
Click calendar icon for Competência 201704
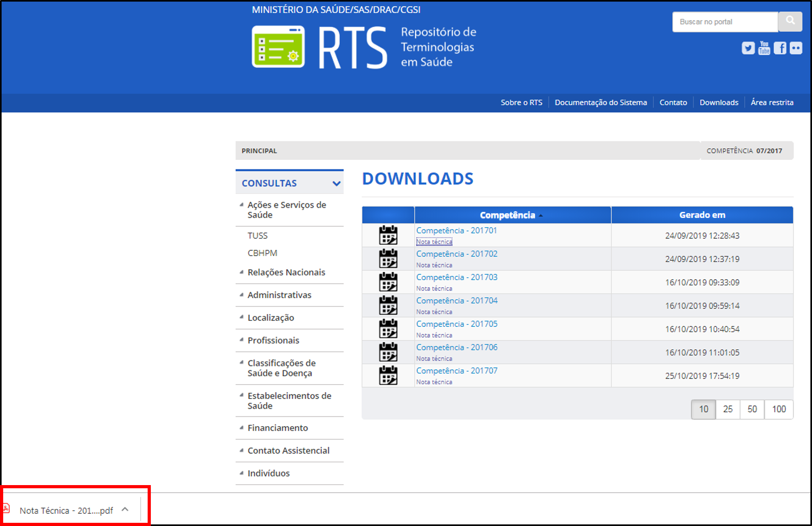coord(388,306)
